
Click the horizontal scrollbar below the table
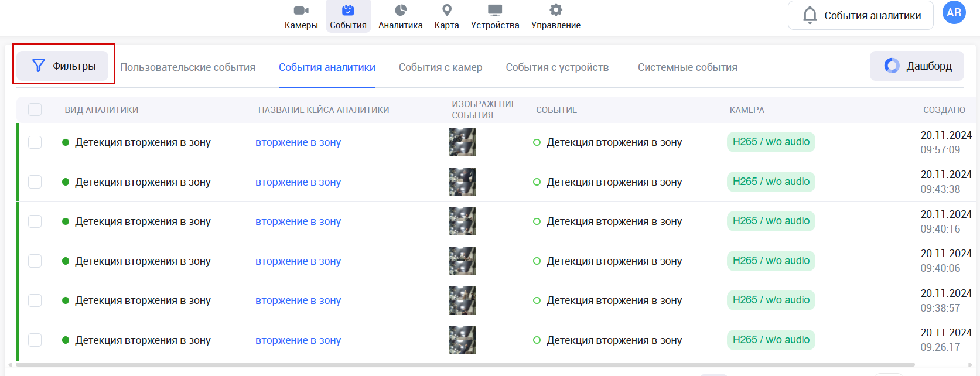(x=469, y=364)
